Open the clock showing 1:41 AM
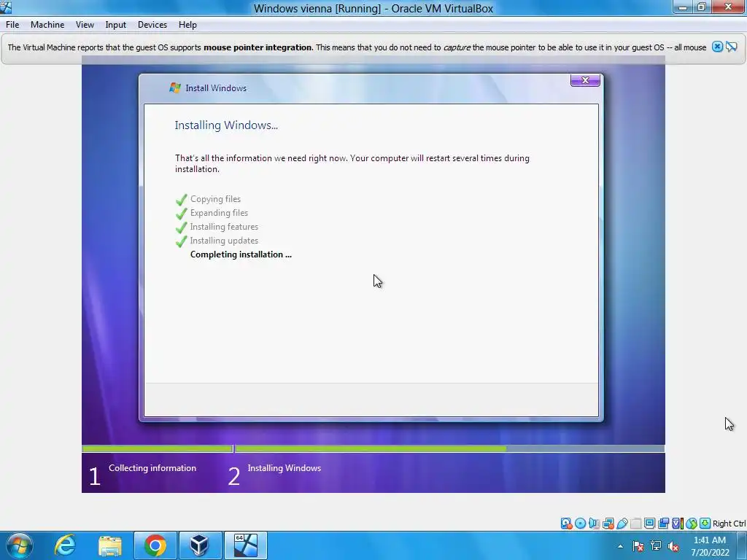Image resolution: width=747 pixels, height=560 pixels. pos(710,546)
